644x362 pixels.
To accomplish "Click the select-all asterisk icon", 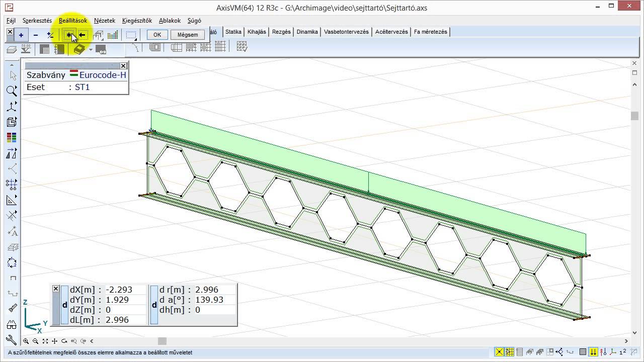I will click(x=69, y=35).
